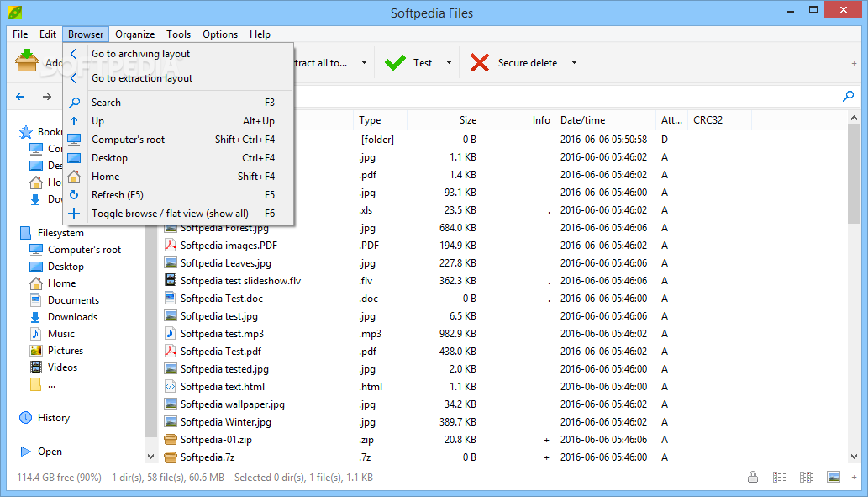Click the Open play arrow icon
The image size is (868, 497).
25,452
